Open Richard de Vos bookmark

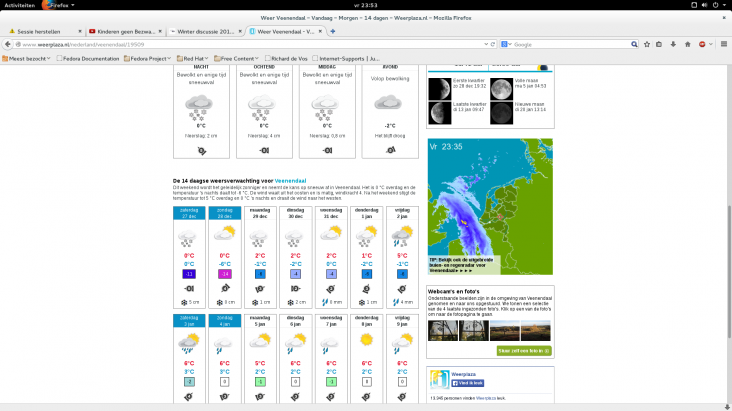tap(286, 58)
